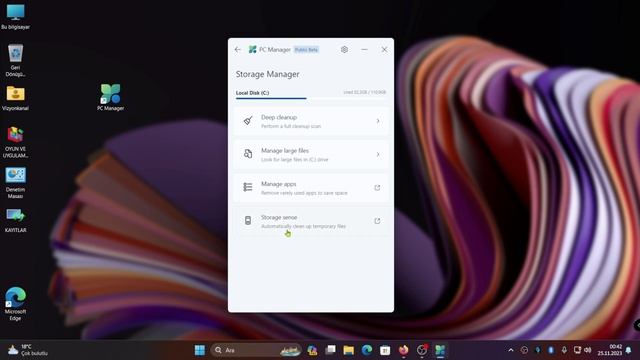Image resolution: width=640 pixels, height=360 pixels.
Task: Open the Geri Dönüşüm recycle bin icon
Action: point(16,60)
